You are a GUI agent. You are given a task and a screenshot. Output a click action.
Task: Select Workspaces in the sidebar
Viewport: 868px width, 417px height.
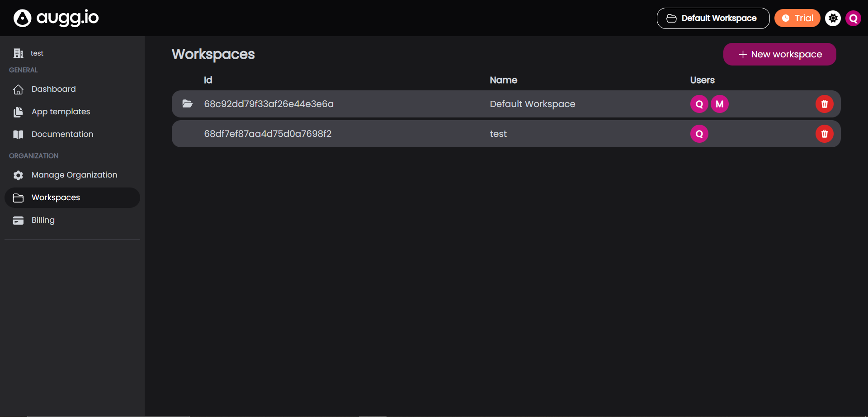pyautogui.click(x=56, y=197)
